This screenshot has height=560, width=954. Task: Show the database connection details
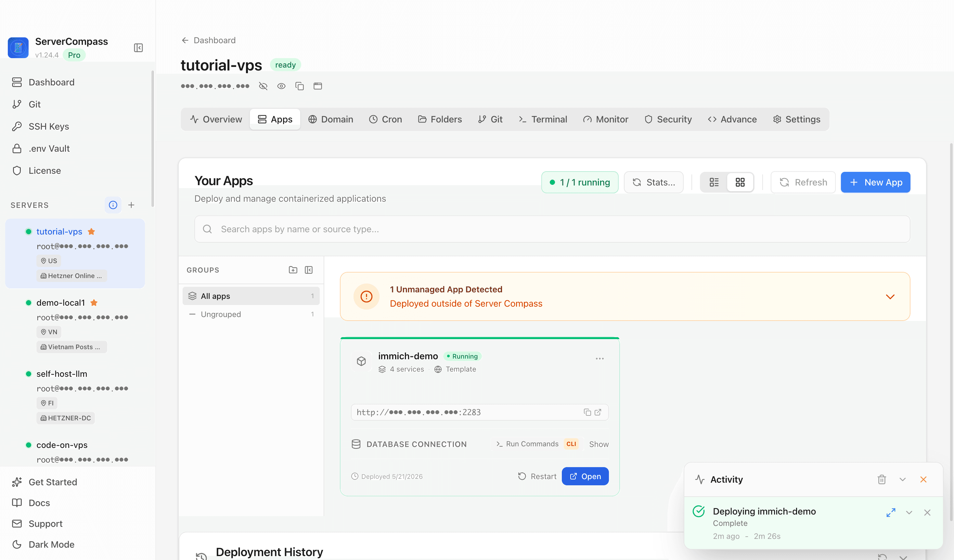(x=599, y=444)
